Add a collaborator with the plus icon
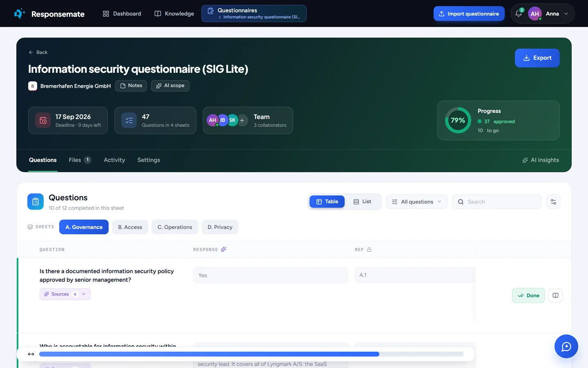 click(242, 120)
